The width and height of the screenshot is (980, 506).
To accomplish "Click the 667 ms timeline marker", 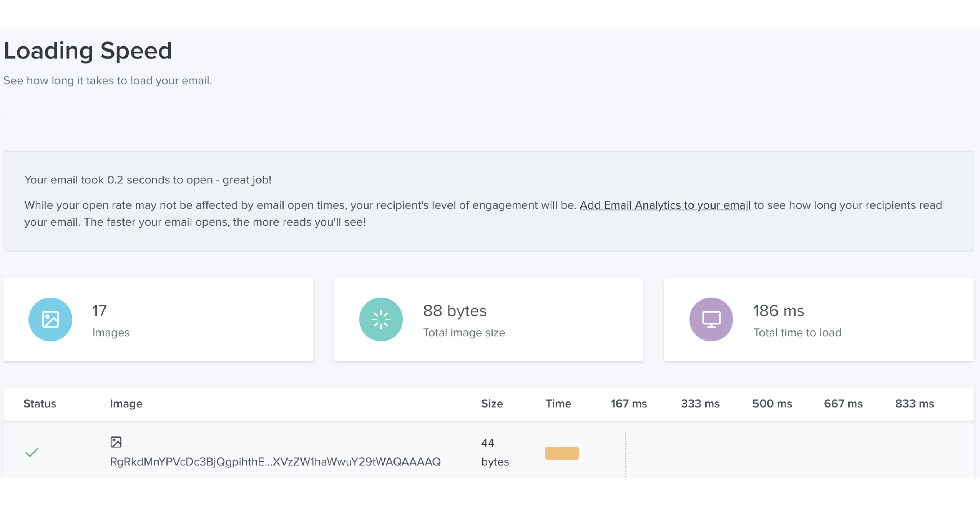I will click(843, 403).
